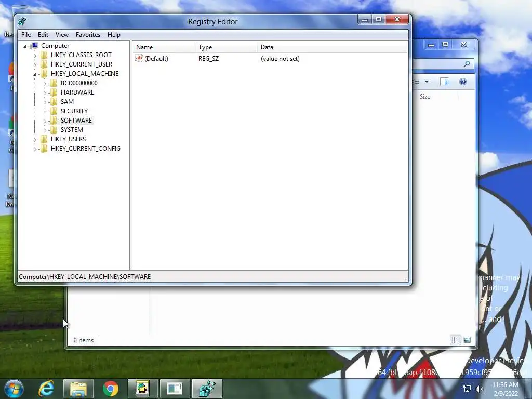Screen dimensions: 532x399
Task: Open the view options dropdown arrow in Explorer
Action: (427, 82)
